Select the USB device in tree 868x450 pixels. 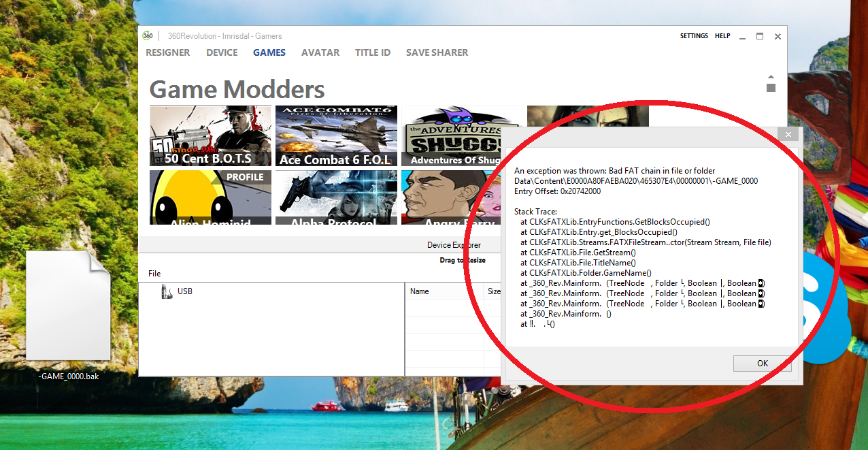(x=185, y=291)
